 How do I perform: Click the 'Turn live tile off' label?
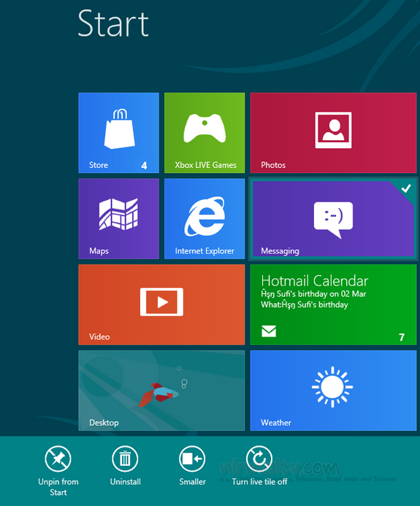point(259,482)
